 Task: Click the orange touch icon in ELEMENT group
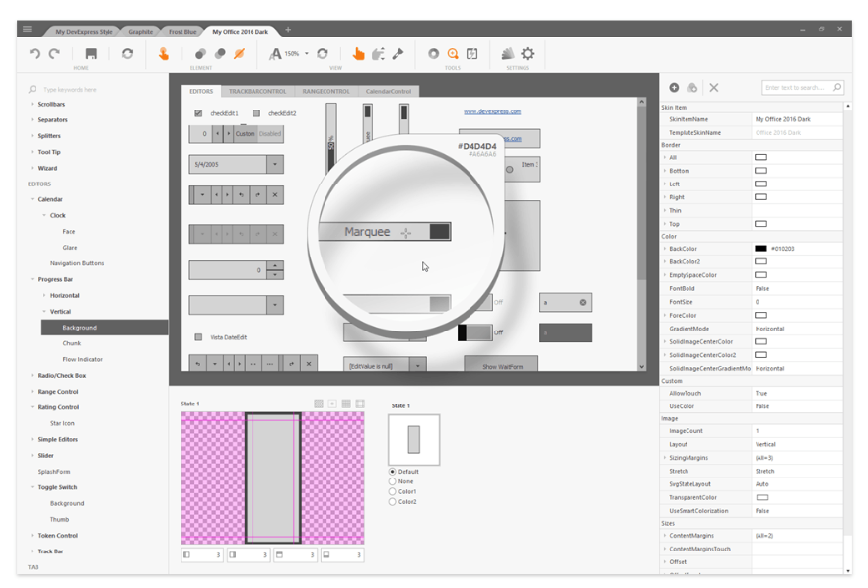pos(164,53)
